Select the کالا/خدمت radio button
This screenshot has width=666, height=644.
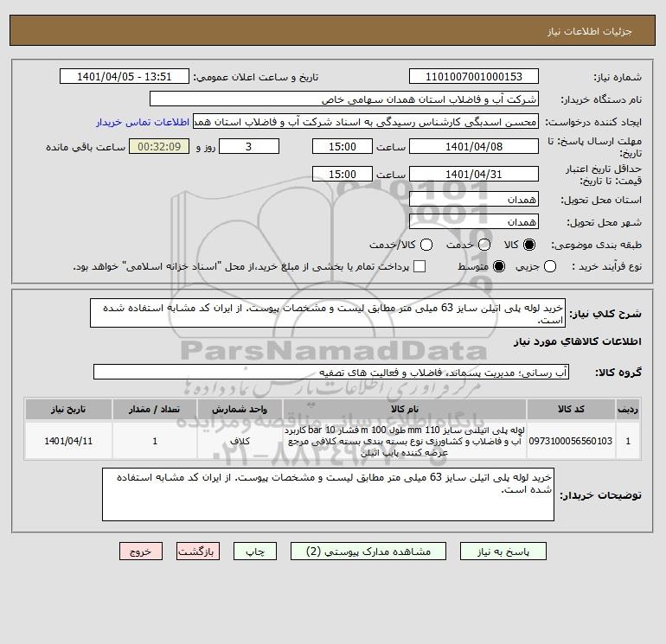point(426,245)
